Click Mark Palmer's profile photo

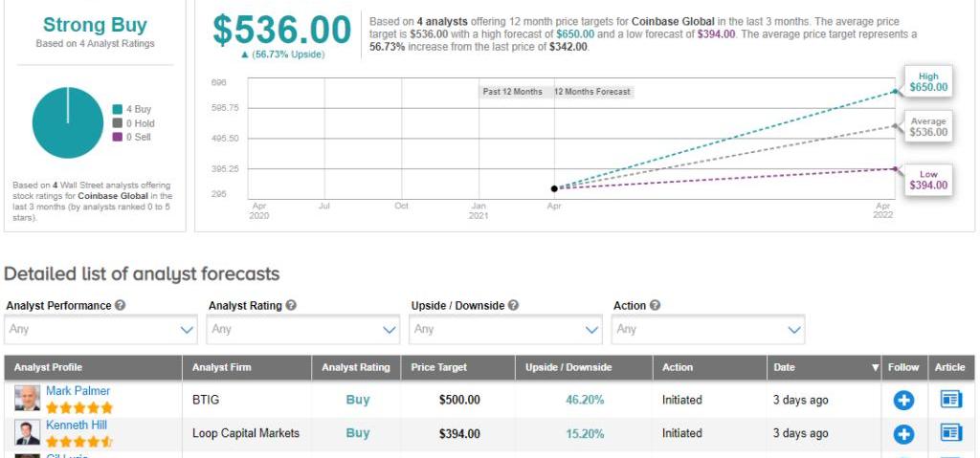28,399
